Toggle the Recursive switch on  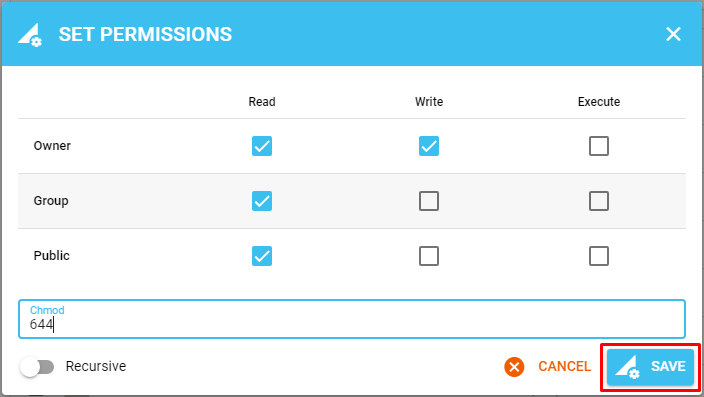pyautogui.click(x=37, y=367)
